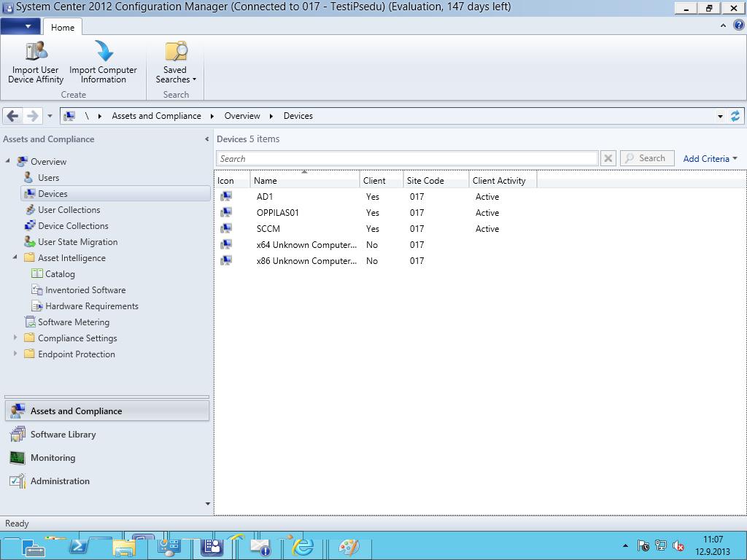Open the Saved Searches dropdown
This screenshot has height=560, width=747.
pyautogui.click(x=176, y=63)
